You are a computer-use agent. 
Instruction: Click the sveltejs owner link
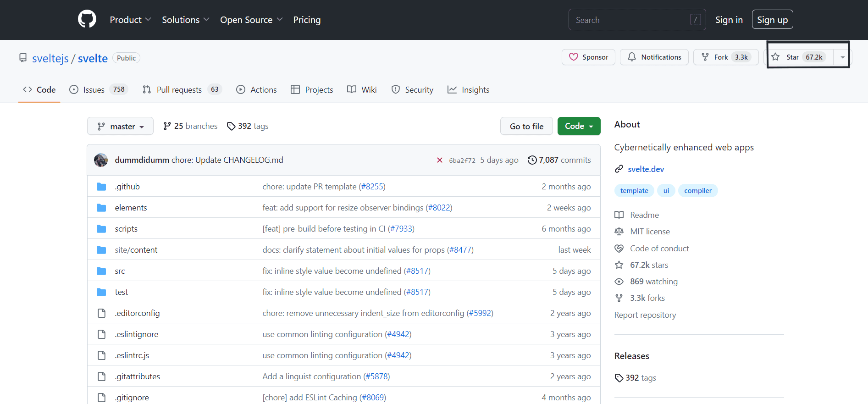pyautogui.click(x=50, y=58)
